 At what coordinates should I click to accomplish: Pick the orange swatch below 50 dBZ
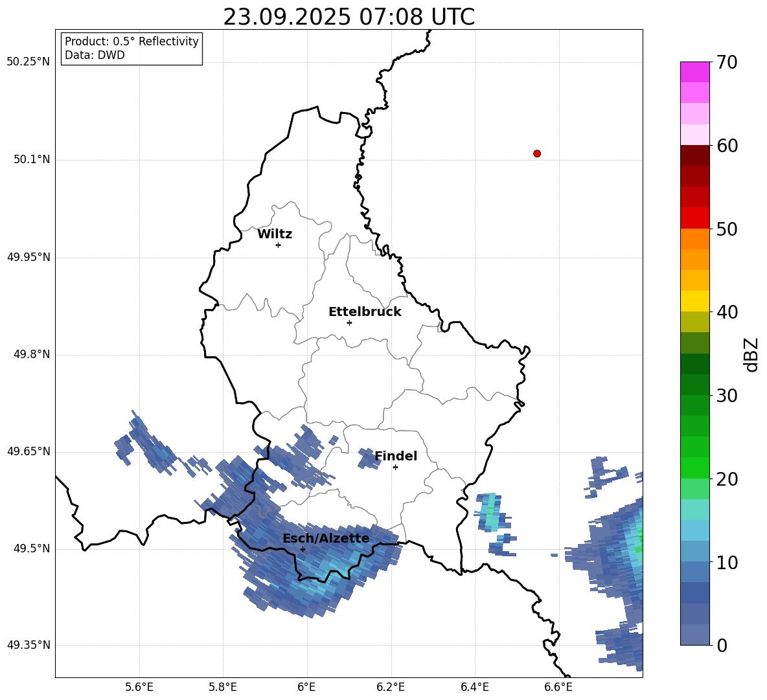pyautogui.click(x=694, y=238)
